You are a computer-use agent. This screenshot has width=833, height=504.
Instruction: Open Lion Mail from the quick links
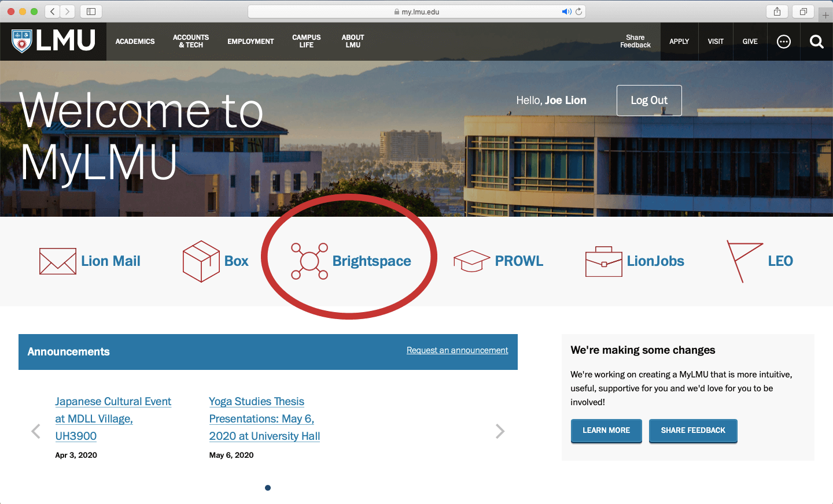click(x=91, y=261)
